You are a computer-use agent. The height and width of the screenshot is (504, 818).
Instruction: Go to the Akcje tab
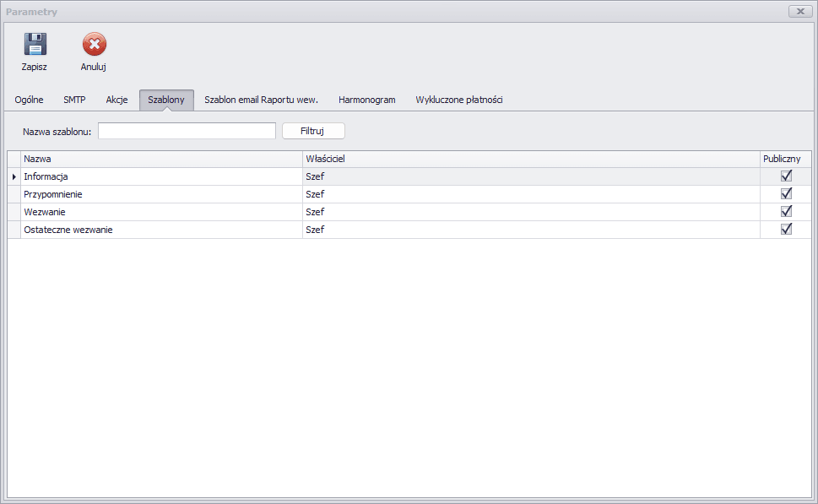click(x=116, y=100)
